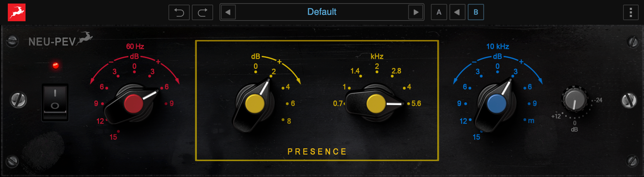Load the previous preset with left arrow
Image resolution: width=644 pixels, height=177 pixels.
pyautogui.click(x=228, y=12)
